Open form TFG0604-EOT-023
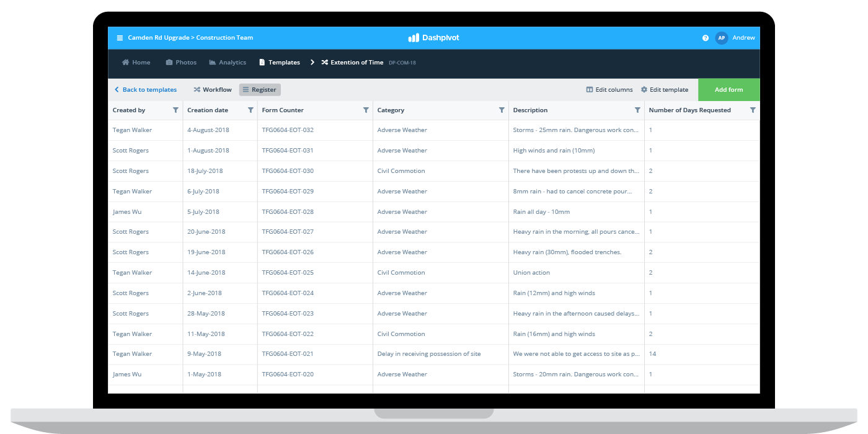The image size is (868, 434). point(288,314)
